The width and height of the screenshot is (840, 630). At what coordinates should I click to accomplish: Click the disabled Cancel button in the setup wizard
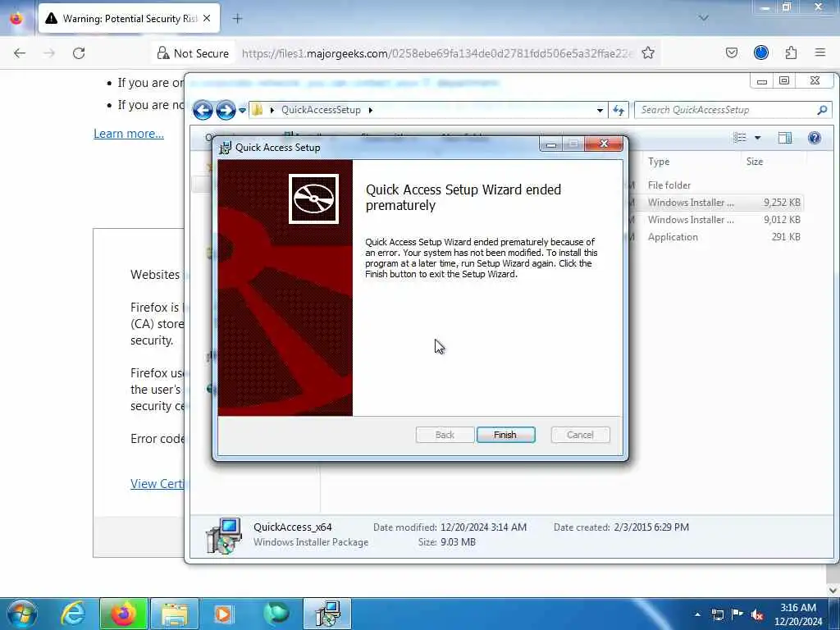click(580, 435)
